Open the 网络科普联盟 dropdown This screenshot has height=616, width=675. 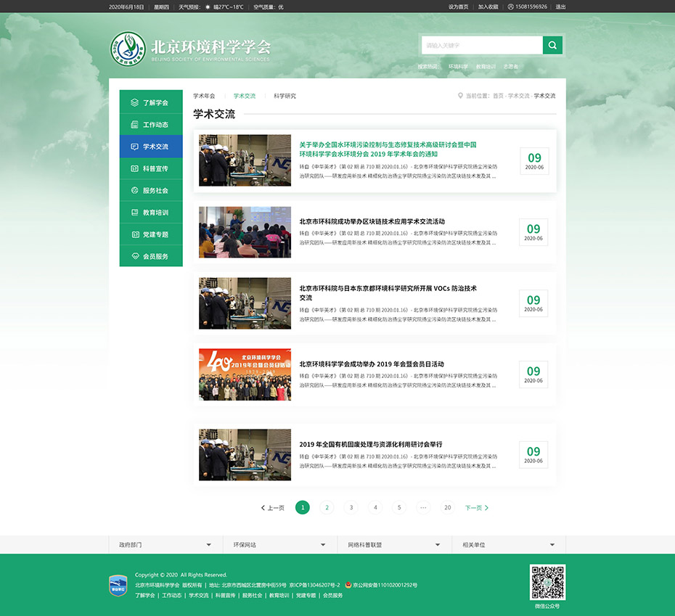pyautogui.click(x=393, y=545)
